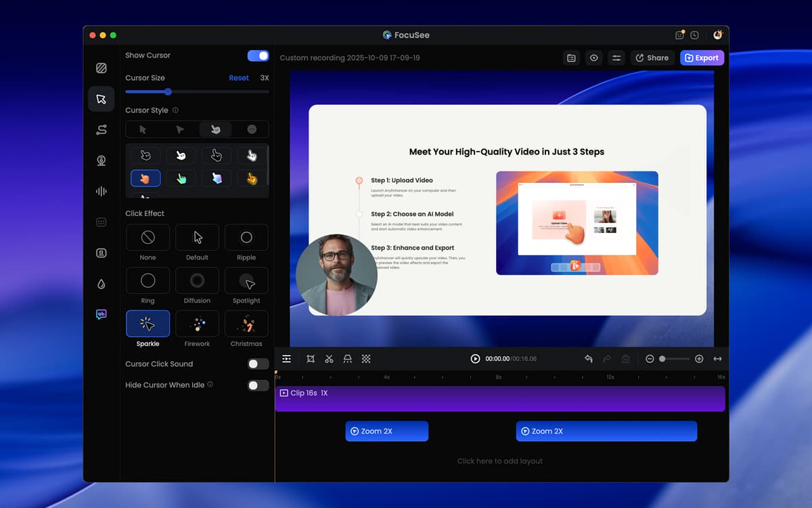Image resolution: width=812 pixels, height=508 pixels.
Task: Click the Export button
Action: point(702,58)
